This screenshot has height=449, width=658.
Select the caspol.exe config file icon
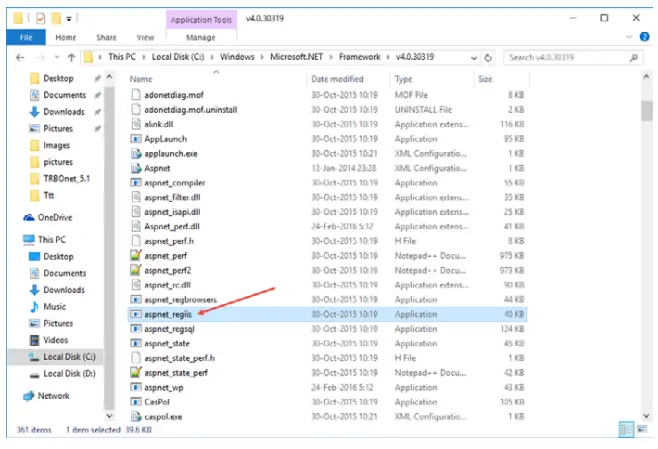point(136,416)
